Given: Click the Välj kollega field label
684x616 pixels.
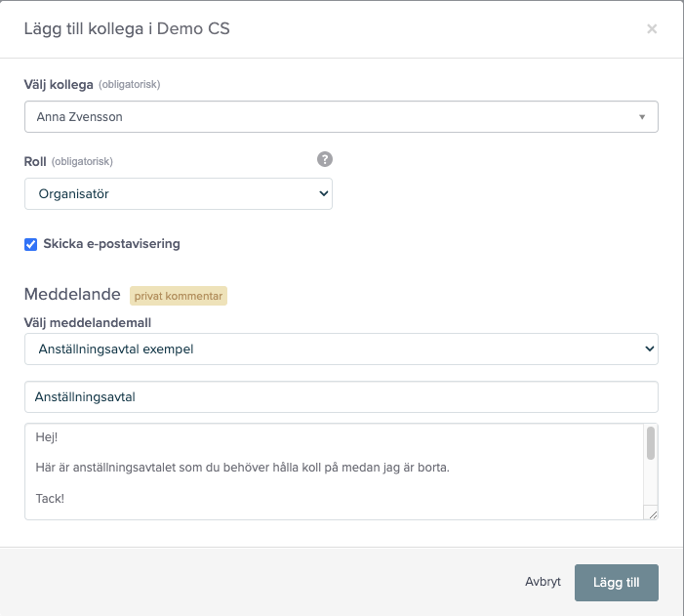Looking at the screenshot, I should point(59,85).
